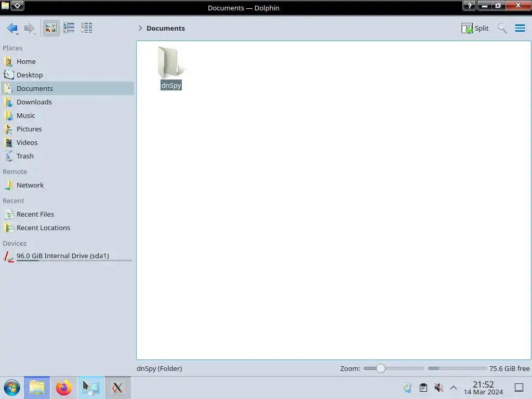Viewport: 532px width, 399px height.
Task: Open Recent Files entry
Action: (x=68, y=215)
